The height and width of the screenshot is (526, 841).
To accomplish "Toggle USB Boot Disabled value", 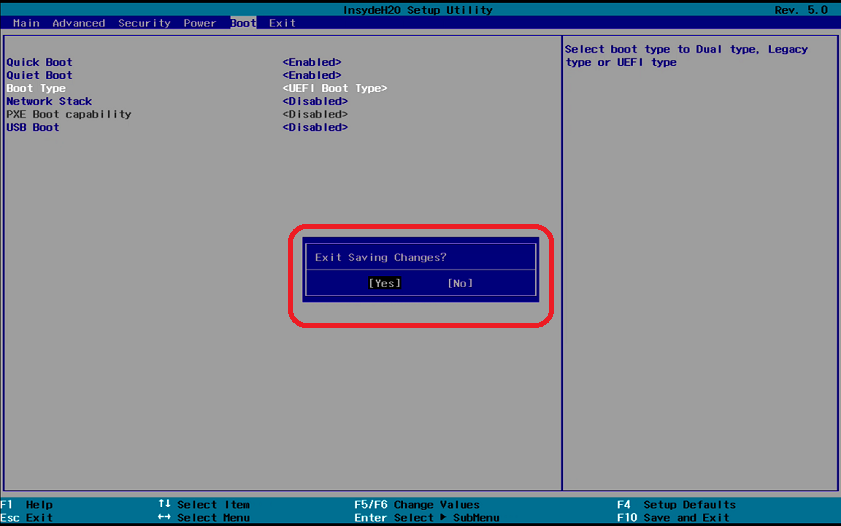I will [x=315, y=127].
